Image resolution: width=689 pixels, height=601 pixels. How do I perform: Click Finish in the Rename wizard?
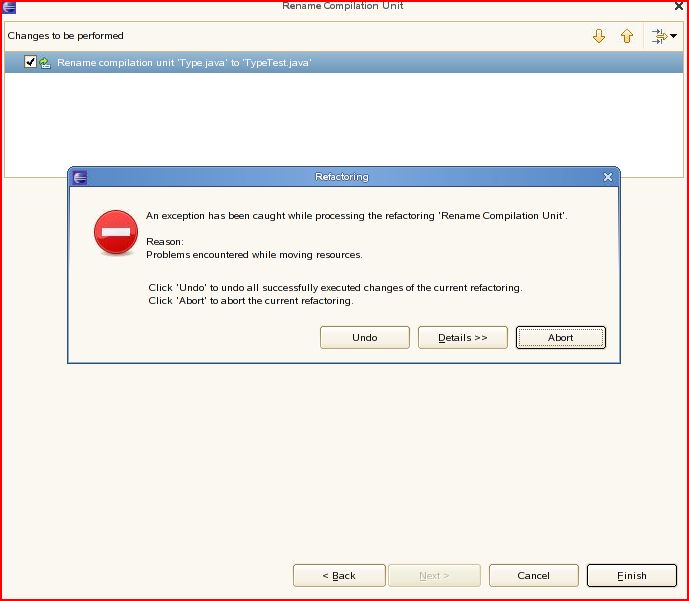click(632, 576)
